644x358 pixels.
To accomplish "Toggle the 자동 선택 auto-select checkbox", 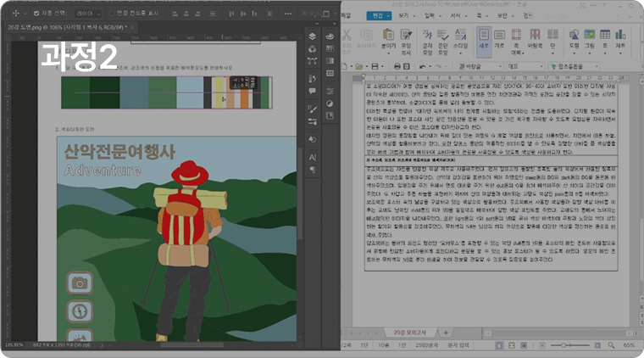I will 36,14.
